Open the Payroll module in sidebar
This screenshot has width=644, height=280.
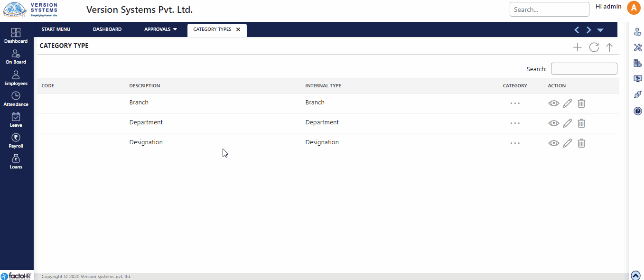pos(16,140)
